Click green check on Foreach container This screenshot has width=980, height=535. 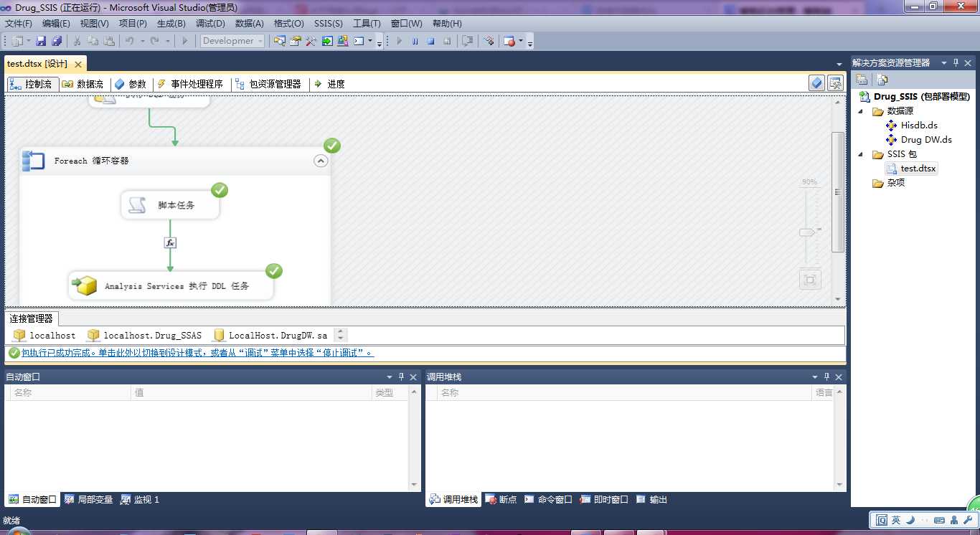point(332,146)
